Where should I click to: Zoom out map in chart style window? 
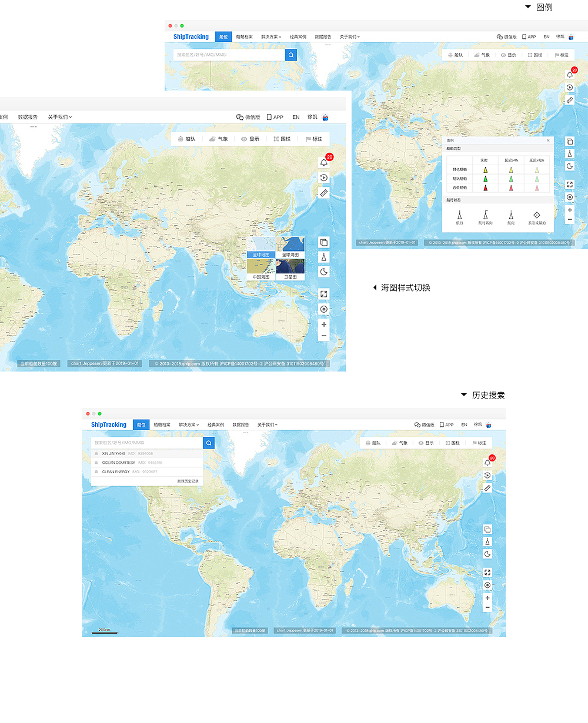(324, 336)
